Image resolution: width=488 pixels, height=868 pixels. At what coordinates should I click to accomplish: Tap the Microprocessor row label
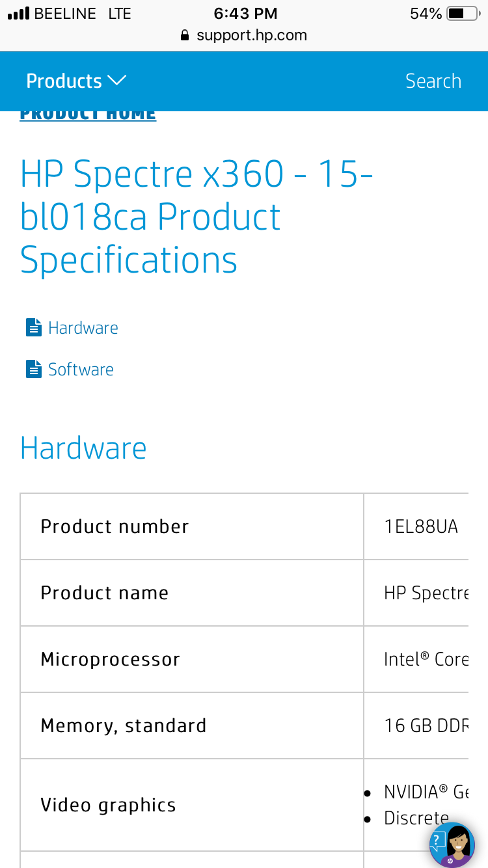coord(110,659)
